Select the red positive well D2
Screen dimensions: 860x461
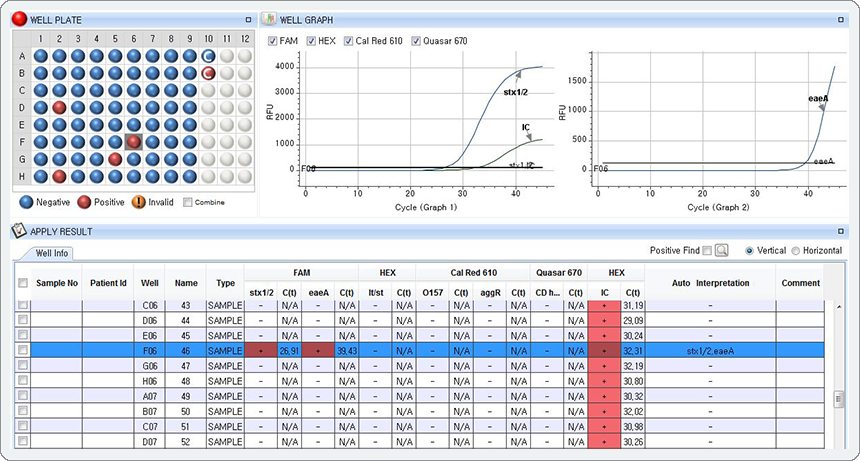[x=59, y=107]
